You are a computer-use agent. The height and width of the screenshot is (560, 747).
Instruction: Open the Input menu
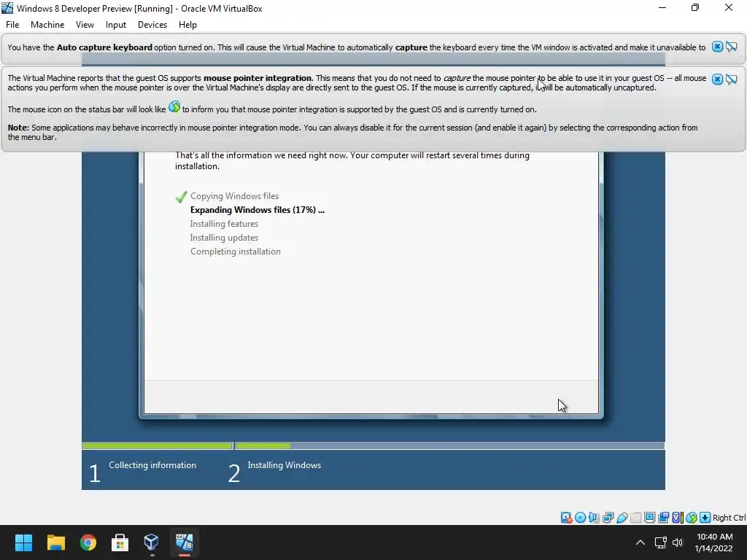click(x=116, y=25)
